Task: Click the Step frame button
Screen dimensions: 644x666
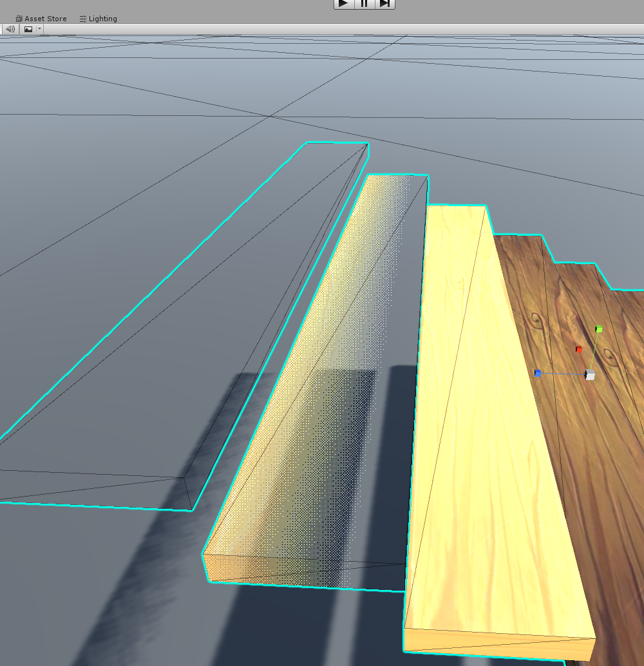Action: (x=384, y=3)
